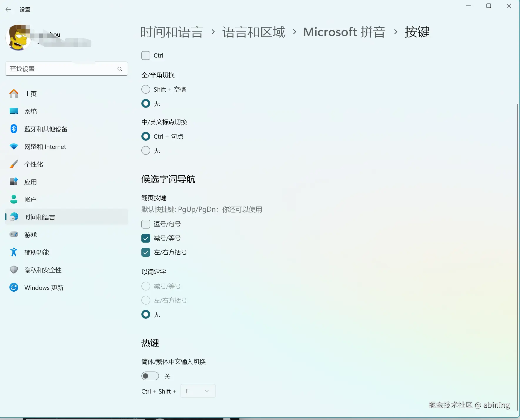The width and height of the screenshot is (520, 420).
Task: Open 应用 settings page
Action: pos(66,182)
